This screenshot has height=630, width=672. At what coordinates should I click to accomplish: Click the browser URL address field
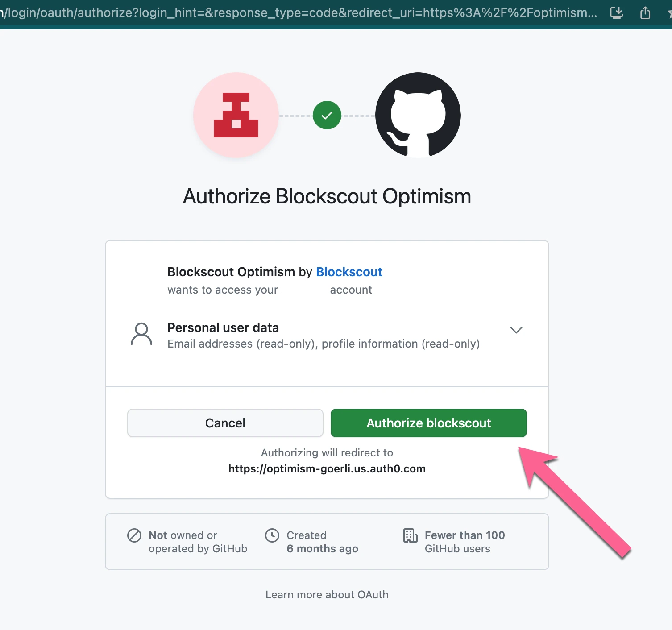pyautogui.click(x=299, y=12)
